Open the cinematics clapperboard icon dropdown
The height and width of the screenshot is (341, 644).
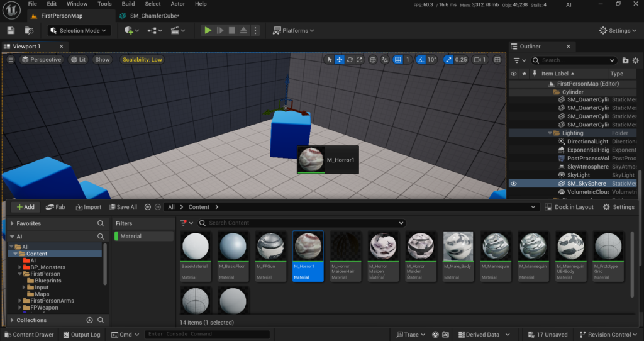[x=178, y=30]
